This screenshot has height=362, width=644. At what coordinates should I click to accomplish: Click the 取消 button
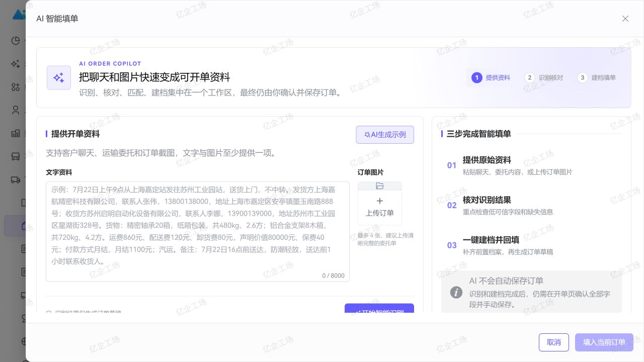(554, 342)
